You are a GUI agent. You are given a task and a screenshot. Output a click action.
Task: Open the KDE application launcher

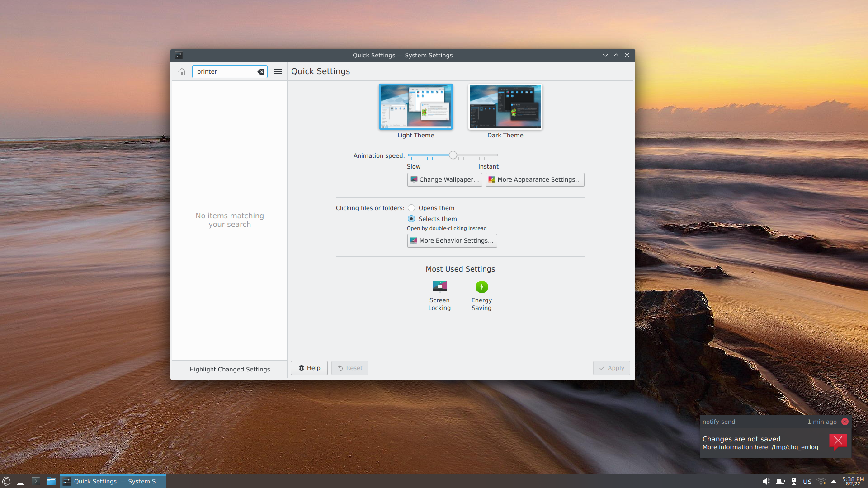click(x=7, y=481)
